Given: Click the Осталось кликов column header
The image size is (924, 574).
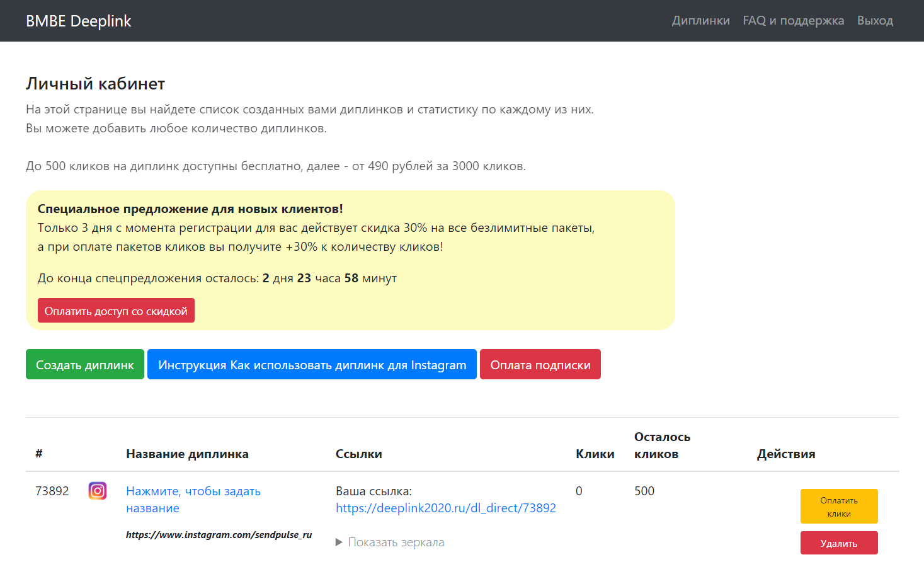Looking at the screenshot, I should (x=661, y=445).
